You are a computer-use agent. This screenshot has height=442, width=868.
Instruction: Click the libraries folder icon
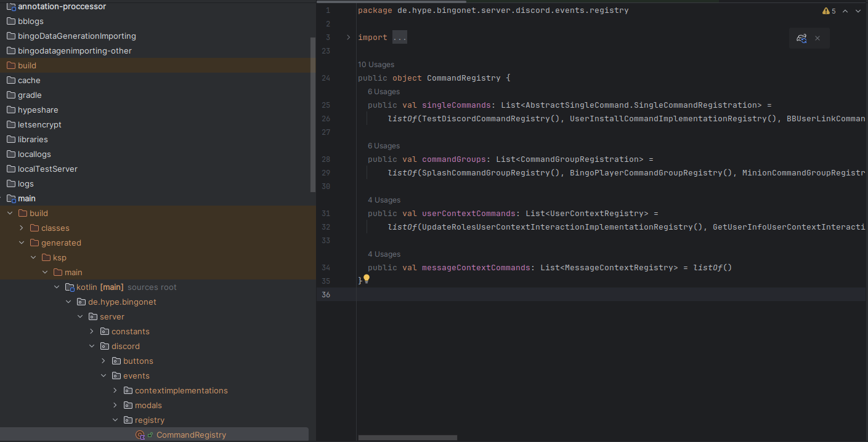10,139
